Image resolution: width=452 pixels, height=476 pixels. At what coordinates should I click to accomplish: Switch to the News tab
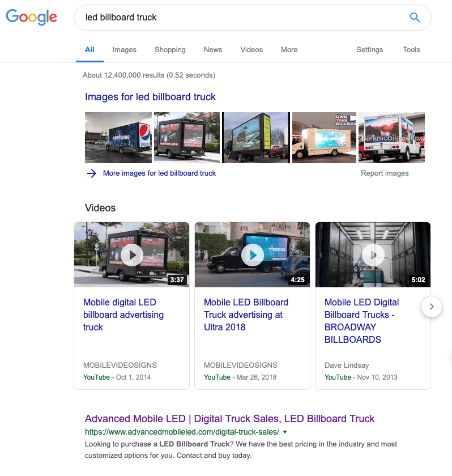point(213,49)
